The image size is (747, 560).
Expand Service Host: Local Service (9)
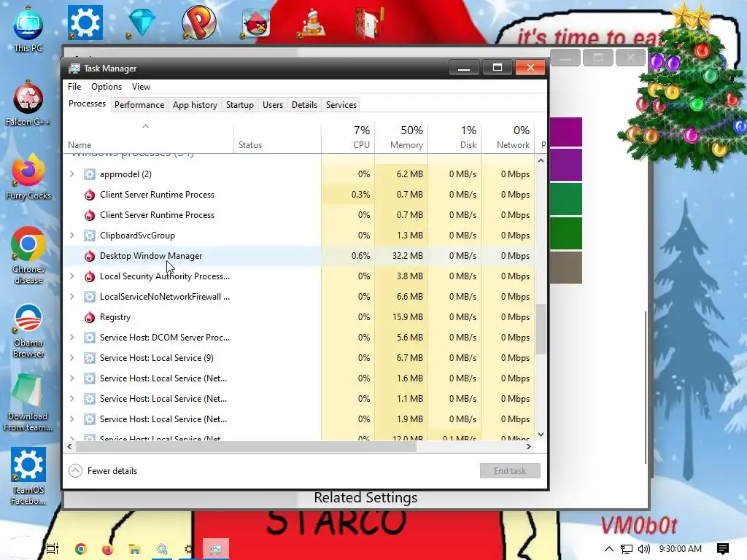click(72, 358)
